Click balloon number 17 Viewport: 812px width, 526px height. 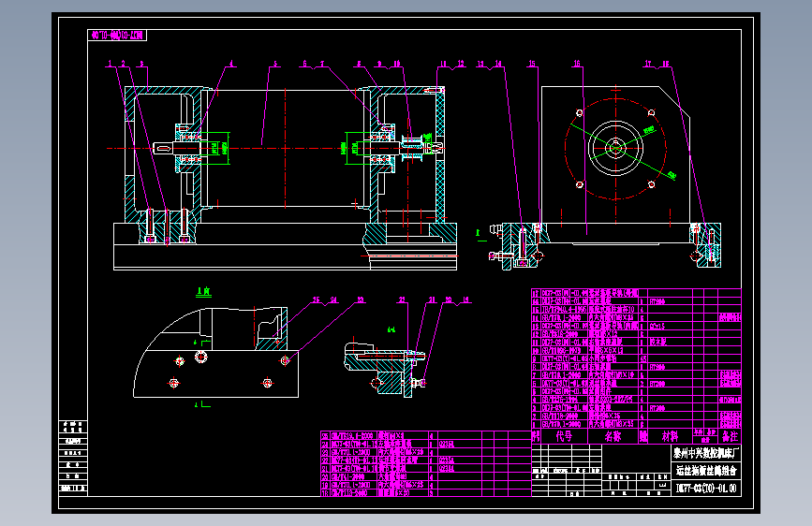coord(648,64)
